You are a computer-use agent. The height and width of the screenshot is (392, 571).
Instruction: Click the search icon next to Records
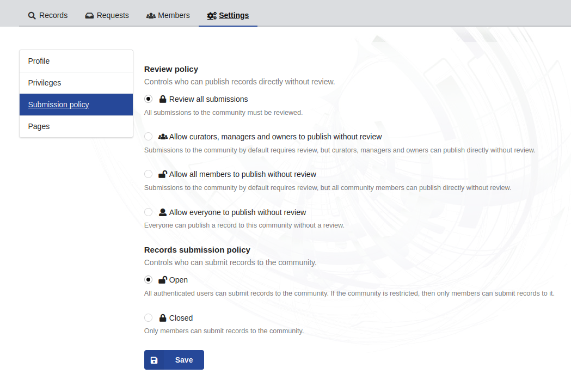[x=31, y=15]
